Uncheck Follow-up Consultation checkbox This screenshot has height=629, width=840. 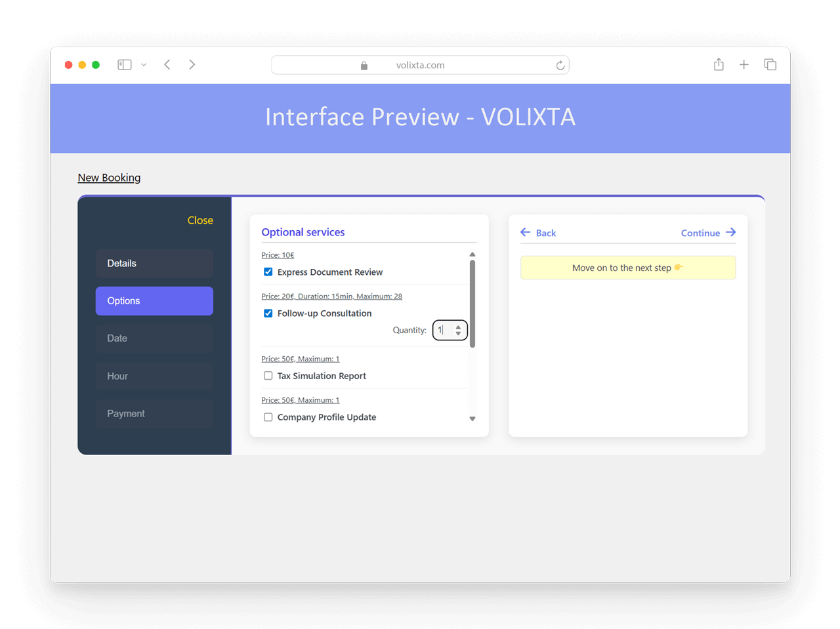pyautogui.click(x=268, y=313)
